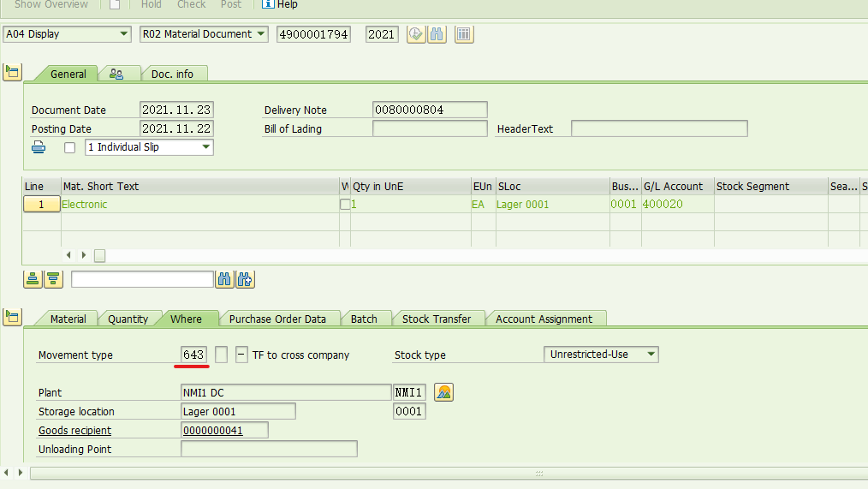Click the Plant name field NMI1 DC
The image size is (868, 489).
point(286,392)
